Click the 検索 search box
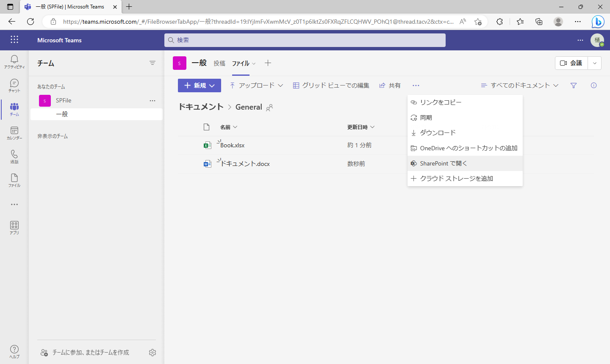Viewport: 610px width, 364px height. (x=305, y=40)
